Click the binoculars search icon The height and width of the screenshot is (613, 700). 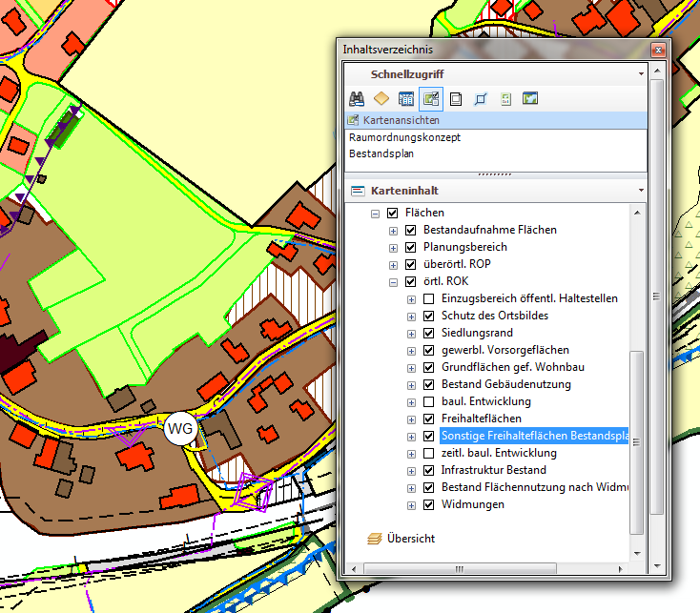[x=357, y=98]
